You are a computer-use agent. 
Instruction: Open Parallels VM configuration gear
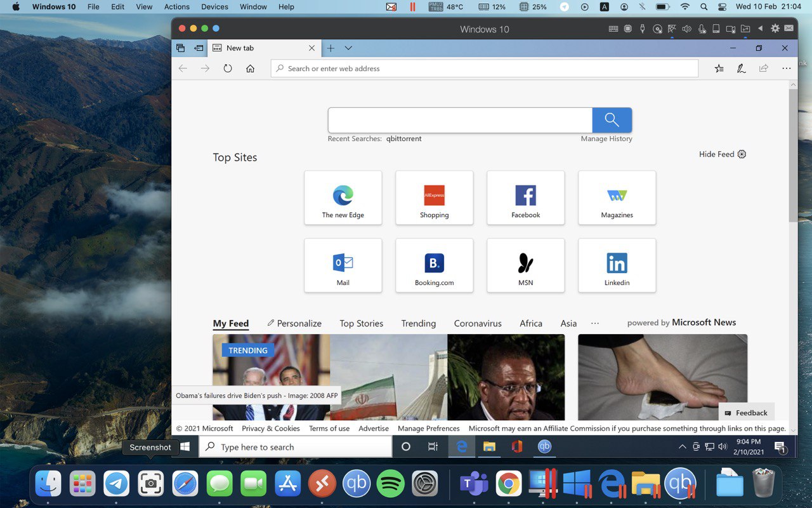coord(775,29)
